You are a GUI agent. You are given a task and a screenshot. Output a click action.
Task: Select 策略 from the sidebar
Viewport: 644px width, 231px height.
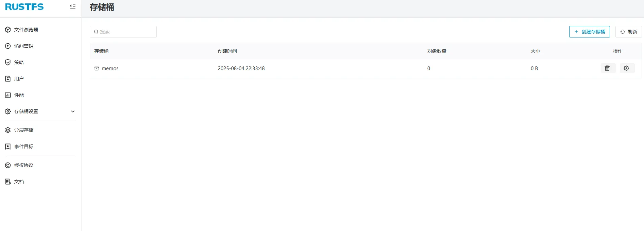19,62
